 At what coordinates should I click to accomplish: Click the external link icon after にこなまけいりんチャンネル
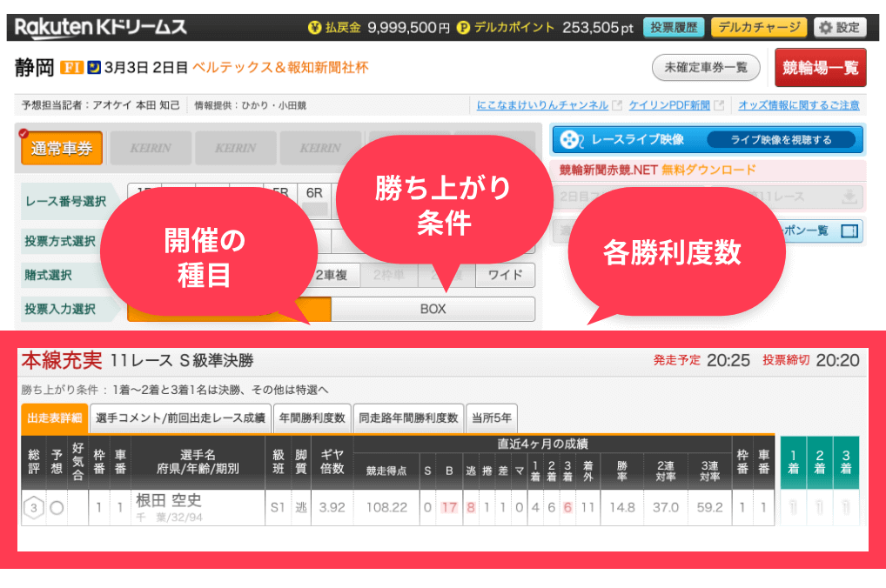point(617,105)
